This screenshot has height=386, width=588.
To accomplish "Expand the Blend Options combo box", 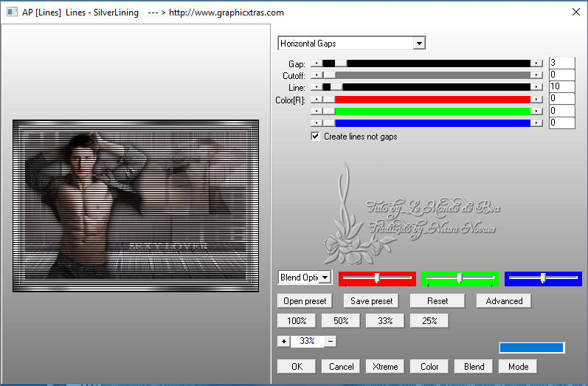I will pyautogui.click(x=325, y=278).
